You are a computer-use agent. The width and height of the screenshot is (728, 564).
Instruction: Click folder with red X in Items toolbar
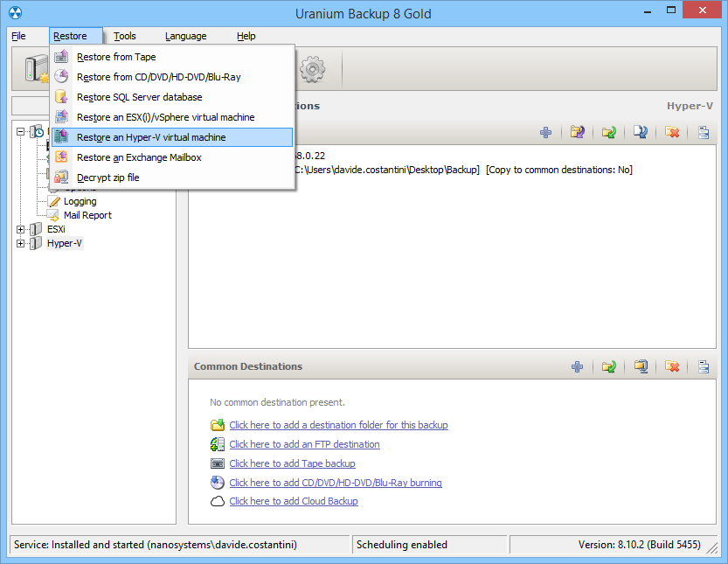(672, 132)
